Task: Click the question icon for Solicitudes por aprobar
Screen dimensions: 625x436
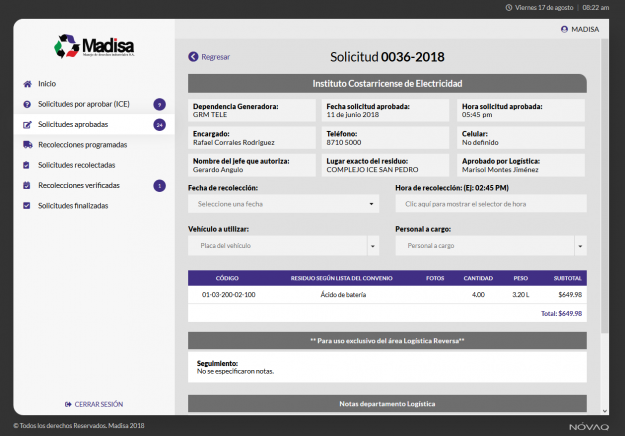Action: (x=27, y=104)
